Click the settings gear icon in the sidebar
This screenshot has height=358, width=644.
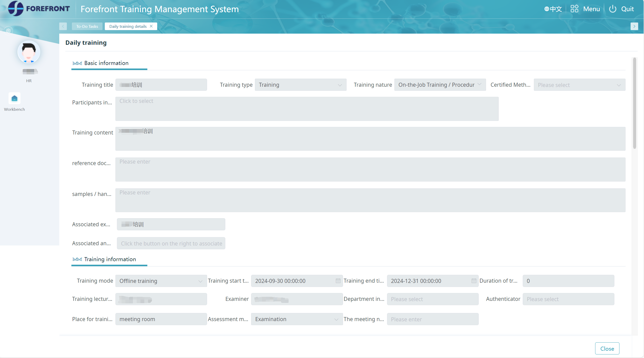(8, 31)
